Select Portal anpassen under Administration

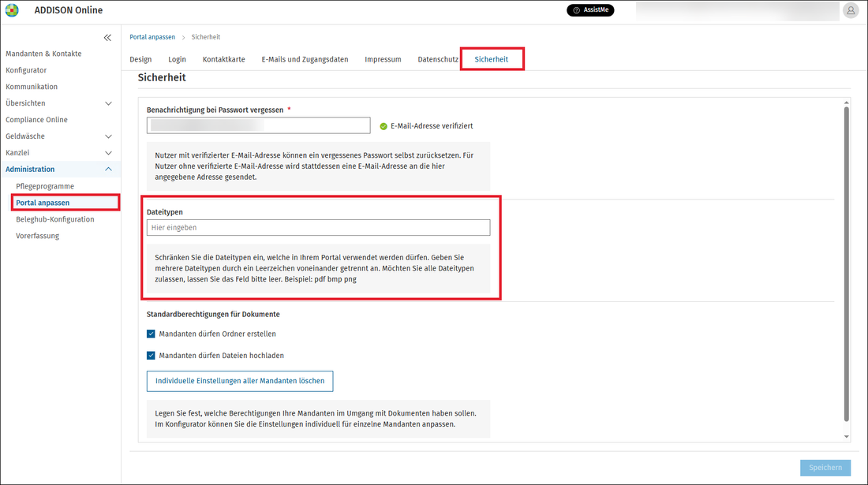tap(43, 203)
